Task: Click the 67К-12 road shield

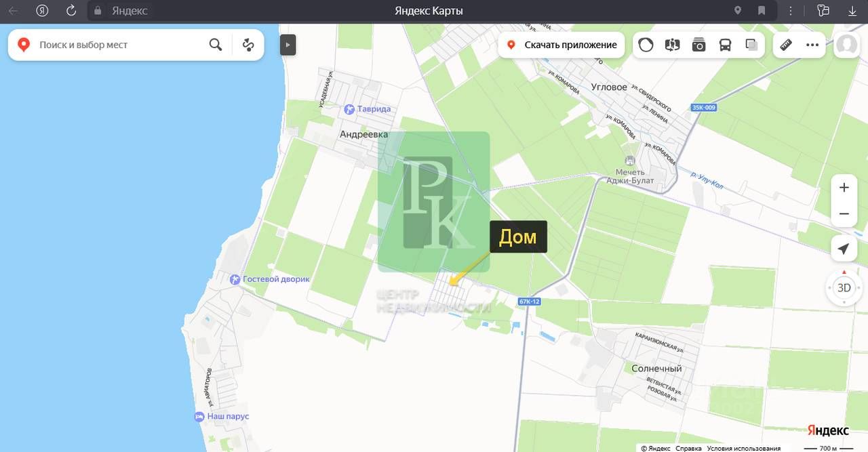Action: pos(529,301)
